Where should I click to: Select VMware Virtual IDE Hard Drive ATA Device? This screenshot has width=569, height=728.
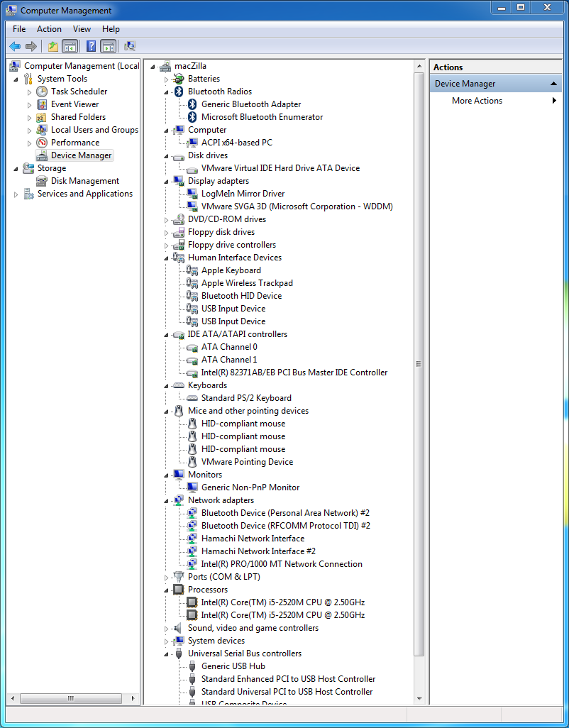(x=280, y=168)
